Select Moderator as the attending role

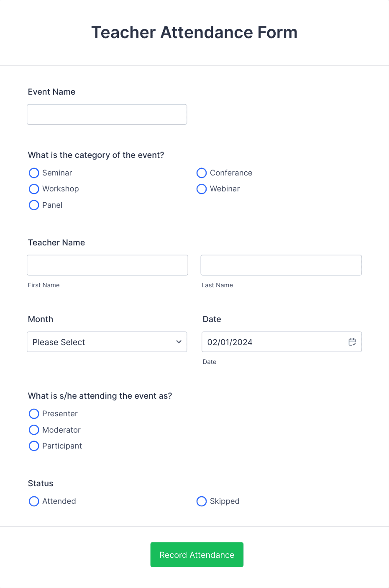tap(34, 430)
